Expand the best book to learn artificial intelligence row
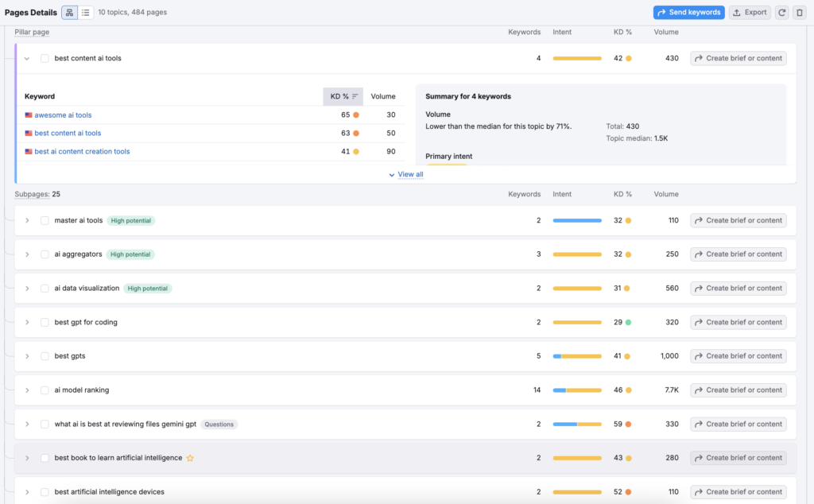This screenshot has height=504, width=814. pyautogui.click(x=27, y=458)
